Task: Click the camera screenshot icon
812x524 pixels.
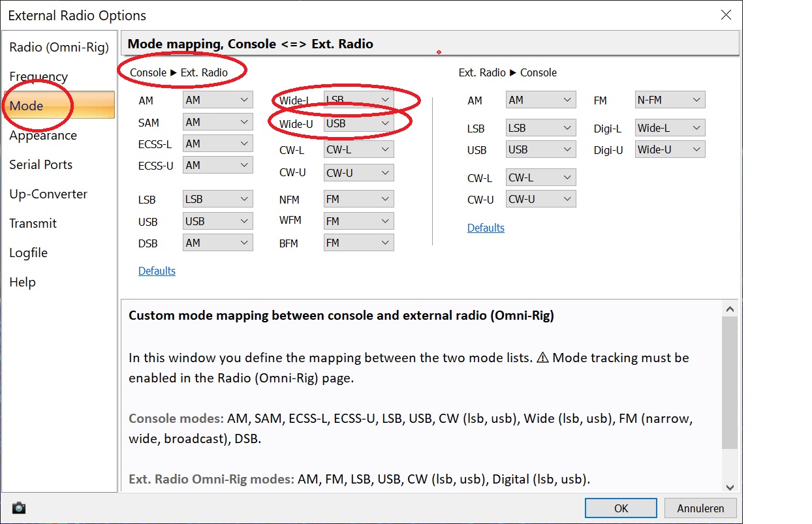Action: (x=19, y=508)
